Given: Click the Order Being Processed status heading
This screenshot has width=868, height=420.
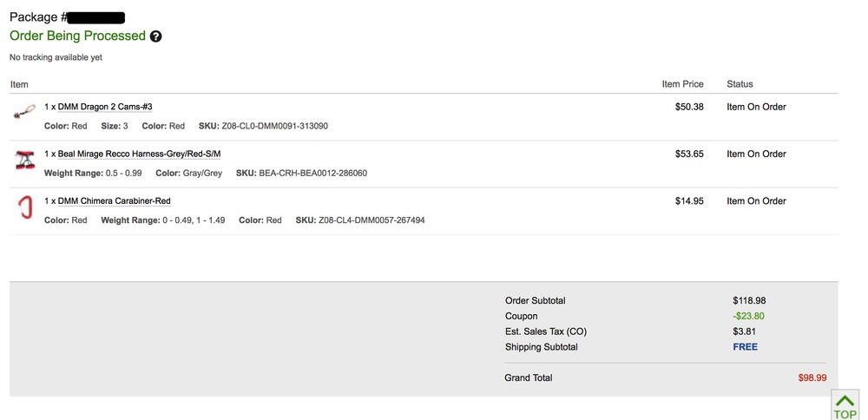Looking at the screenshot, I should pos(77,36).
